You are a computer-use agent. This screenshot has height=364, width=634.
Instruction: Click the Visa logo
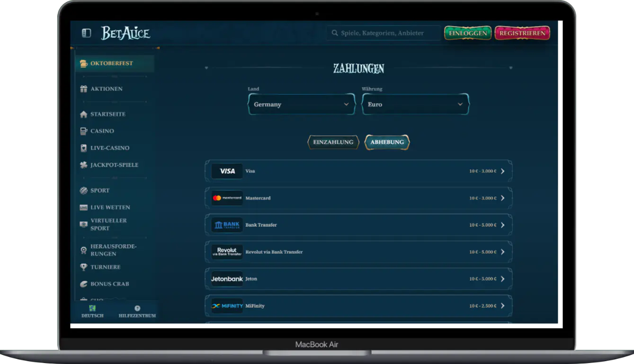(227, 171)
